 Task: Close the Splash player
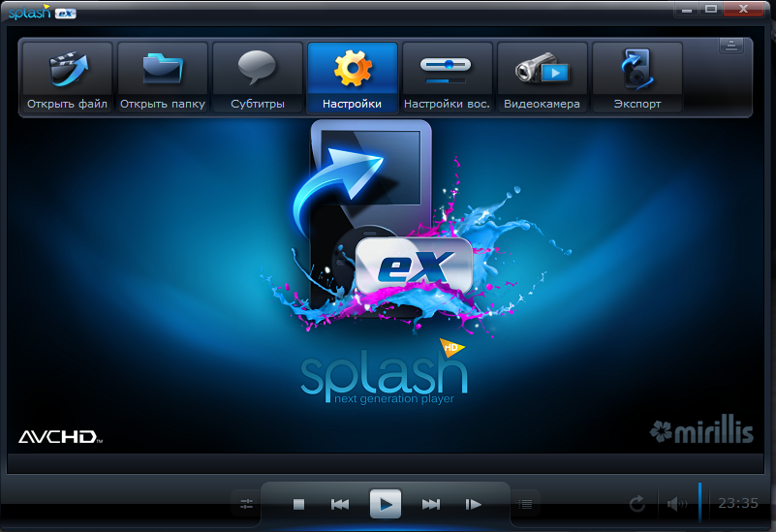pos(743,9)
